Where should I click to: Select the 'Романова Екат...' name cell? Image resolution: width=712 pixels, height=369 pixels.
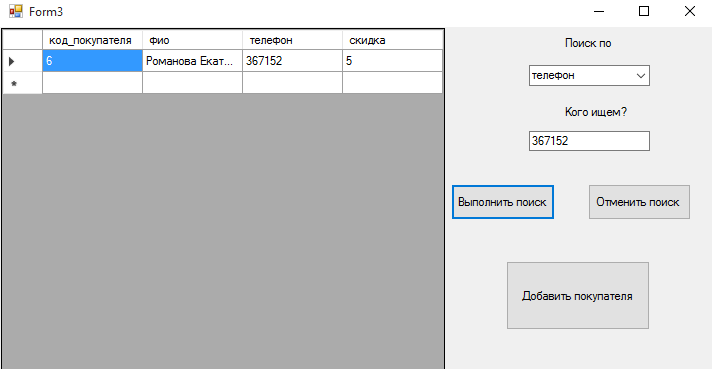(193, 61)
